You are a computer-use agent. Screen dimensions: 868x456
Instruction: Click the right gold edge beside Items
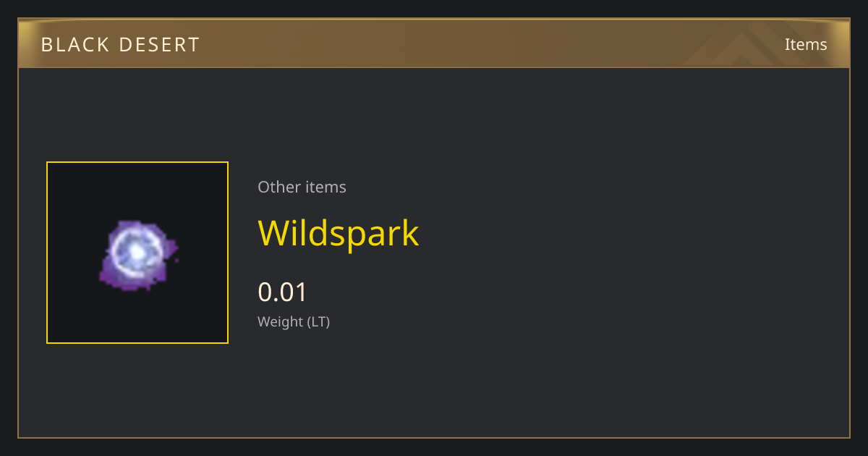(842, 43)
